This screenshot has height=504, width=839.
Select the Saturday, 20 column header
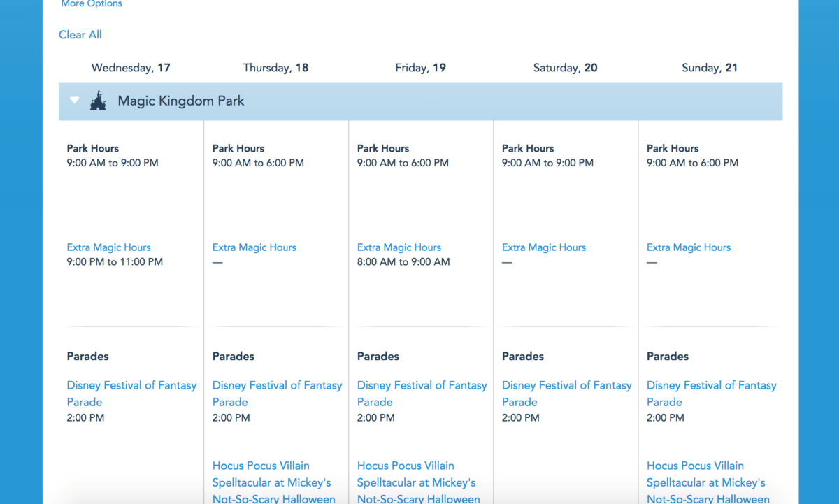tap(565, 68)
